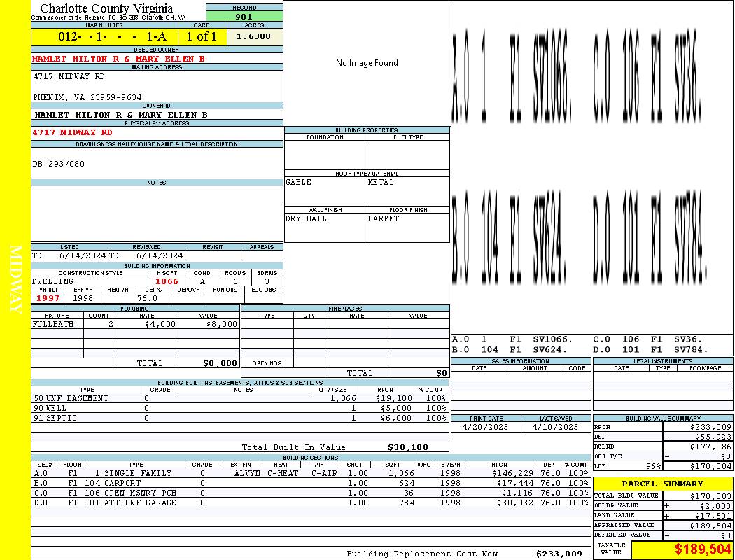The height and width of the screenshot is (560, 735).
Task: Click fireplaces total $0
Action: (x=442, y=374)
